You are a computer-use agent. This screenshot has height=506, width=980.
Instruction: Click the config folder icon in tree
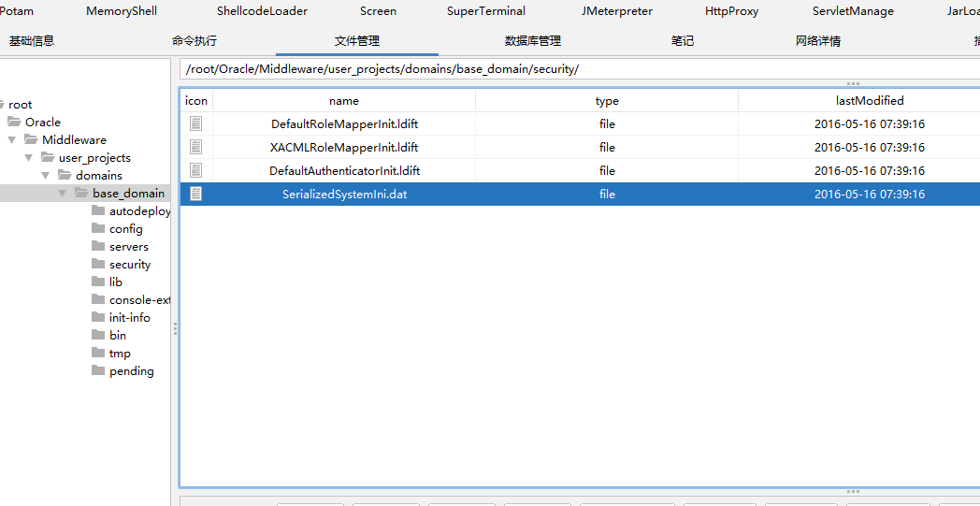click(99, 228)
